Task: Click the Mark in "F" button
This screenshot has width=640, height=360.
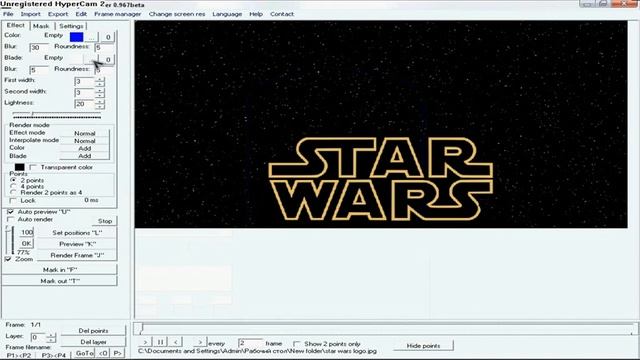Action: (x=60, y=270)
